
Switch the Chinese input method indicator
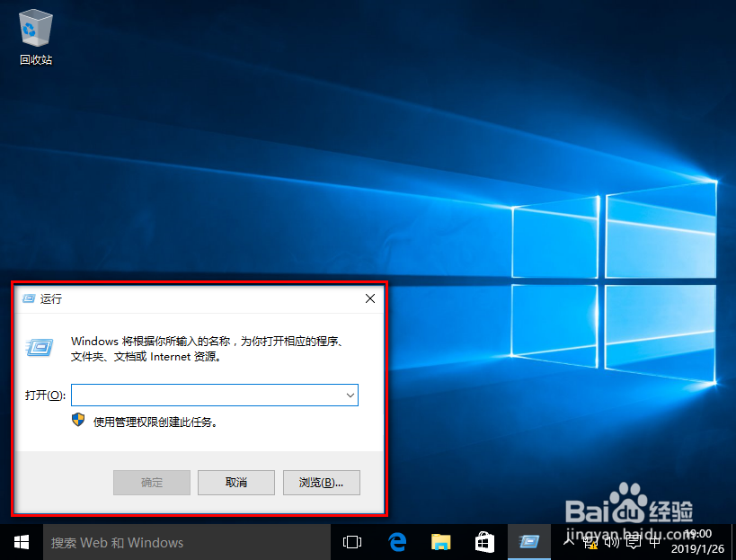coord(655,543)
